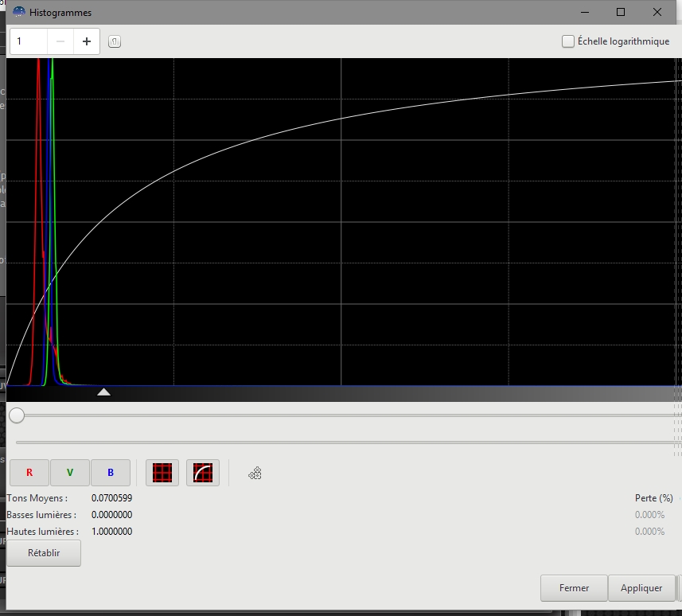This screenshot has height=616, width=682.
Task: Toggle the green channel V button
Action: [x=70, y=473]
